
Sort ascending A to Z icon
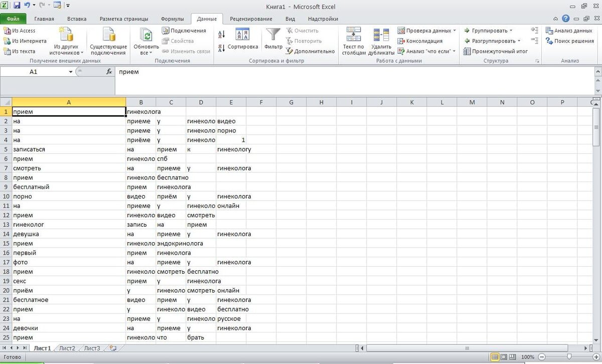pos(222,34)
